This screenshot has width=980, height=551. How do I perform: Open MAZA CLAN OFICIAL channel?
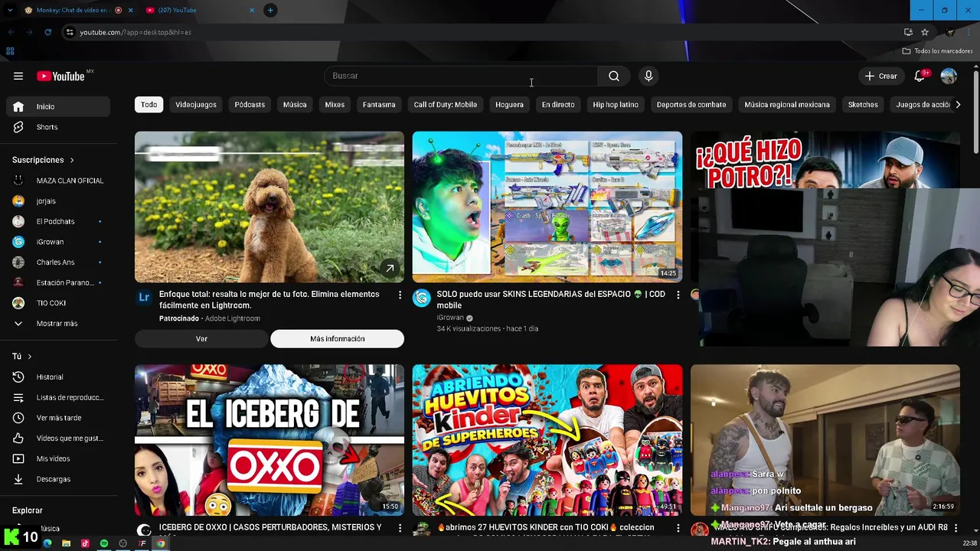[58, 181]
